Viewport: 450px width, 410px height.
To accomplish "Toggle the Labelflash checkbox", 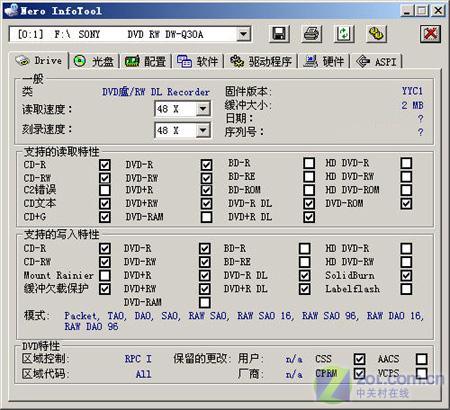I will coord(406,289).
